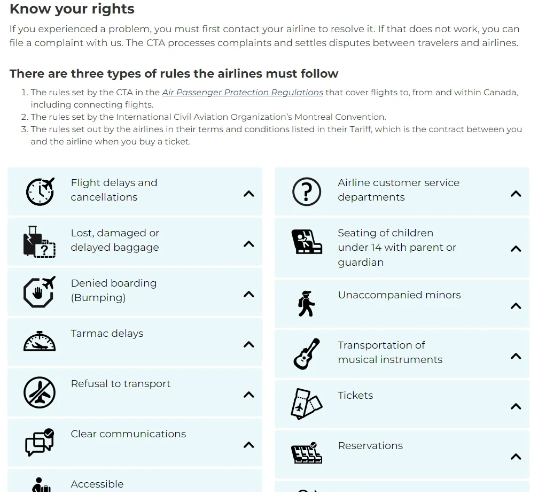
Task: Click the clear communications chat bubbles icon
Action: click(x=39, y=442)
